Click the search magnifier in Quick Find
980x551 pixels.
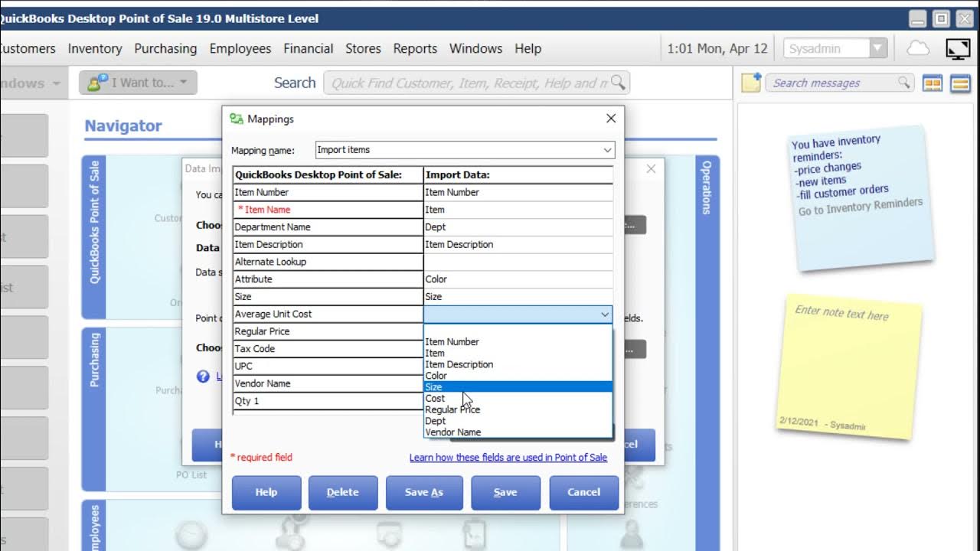click(617, 83)
